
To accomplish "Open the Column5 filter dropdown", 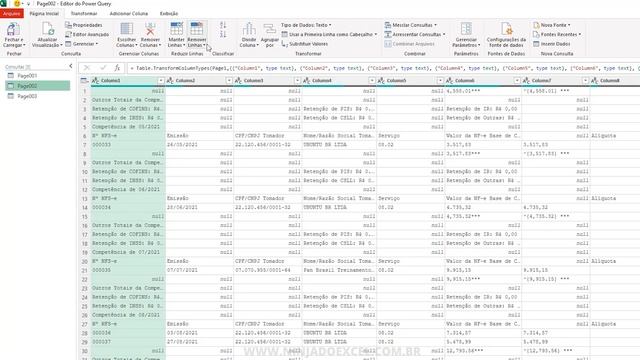I will [x=440, y=81].
